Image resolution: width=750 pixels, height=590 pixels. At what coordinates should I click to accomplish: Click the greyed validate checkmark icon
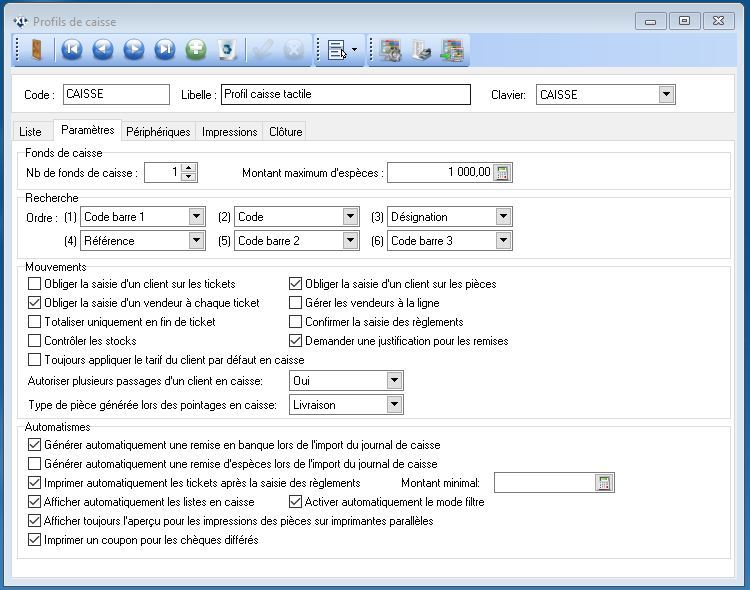coord(263,49)
